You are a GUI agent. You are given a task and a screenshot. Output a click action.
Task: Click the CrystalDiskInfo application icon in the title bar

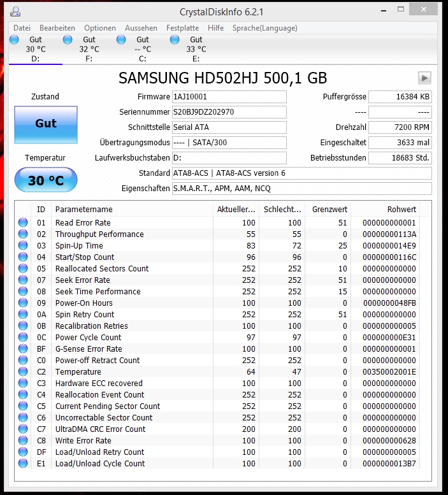pos(15,12)
